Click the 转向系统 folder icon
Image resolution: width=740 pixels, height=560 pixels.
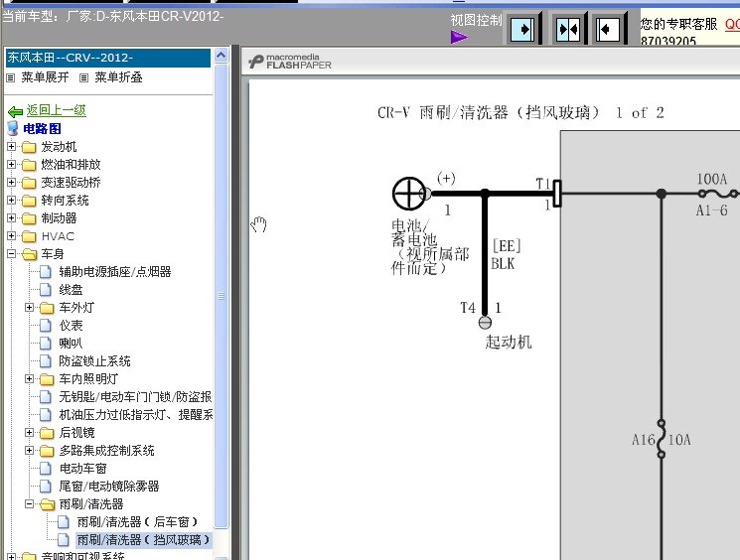click(29, 201)
